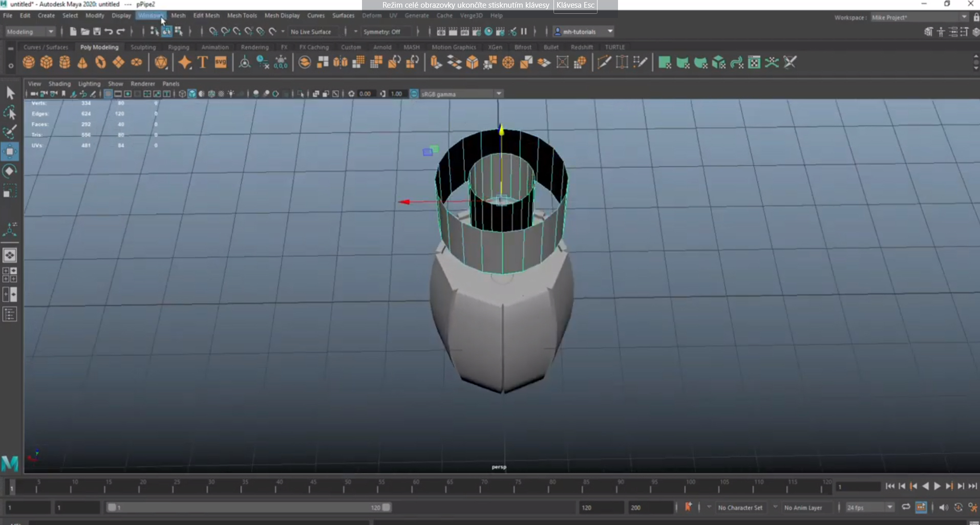
Task: Click the Delete History shelf icon
Action: click(263, 62)
